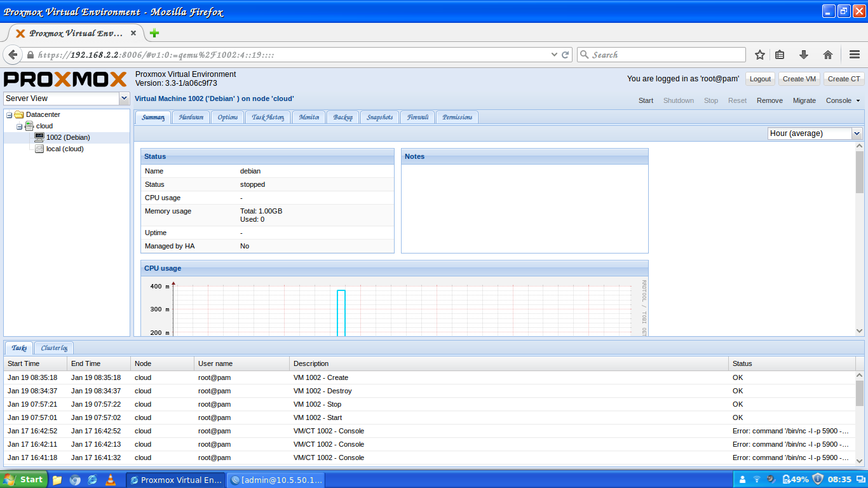Bookmark this page with the star icon

pyautogui.click(x=760, y=55)
